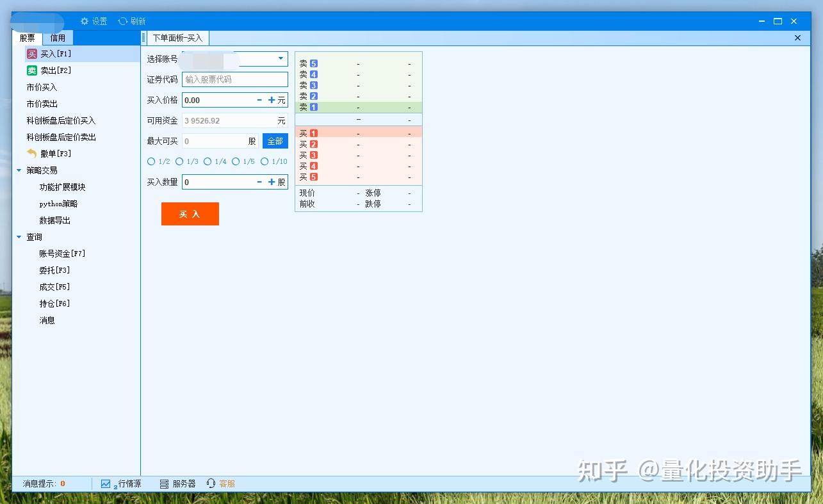The height and width of the screenshot is (504, 823).
Task: Collapse the 策略交易 tree section
Action: point(19,170)
